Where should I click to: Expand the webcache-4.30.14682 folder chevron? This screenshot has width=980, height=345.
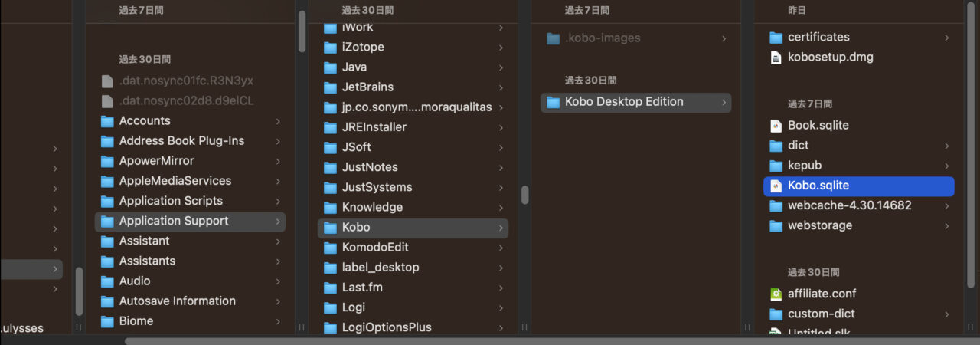coord(946,205)
